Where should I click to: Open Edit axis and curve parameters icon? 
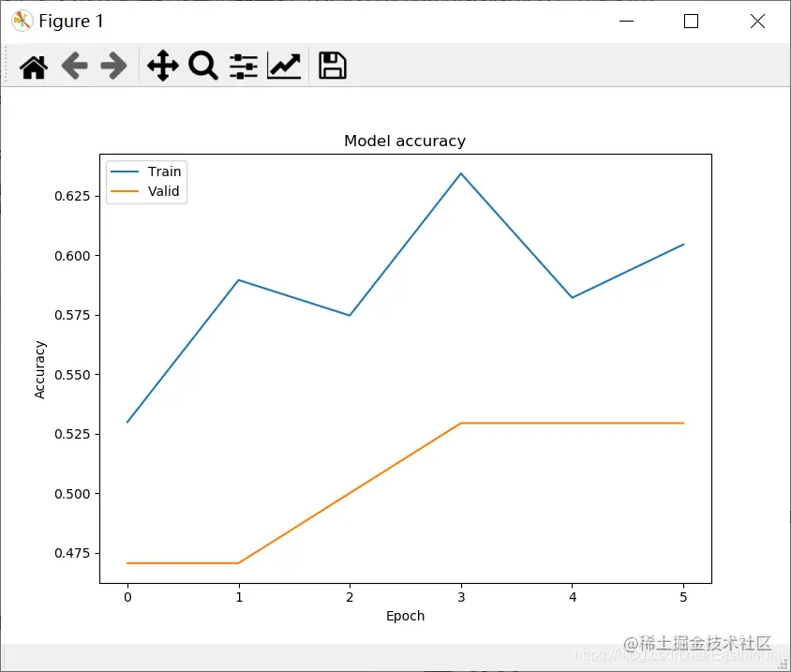tap(284, 67)
